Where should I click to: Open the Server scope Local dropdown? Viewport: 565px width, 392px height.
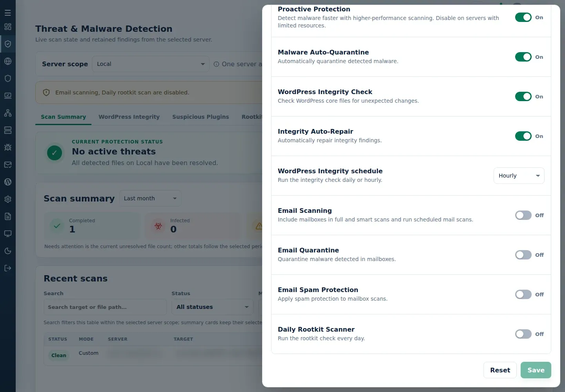click(151, 64)
